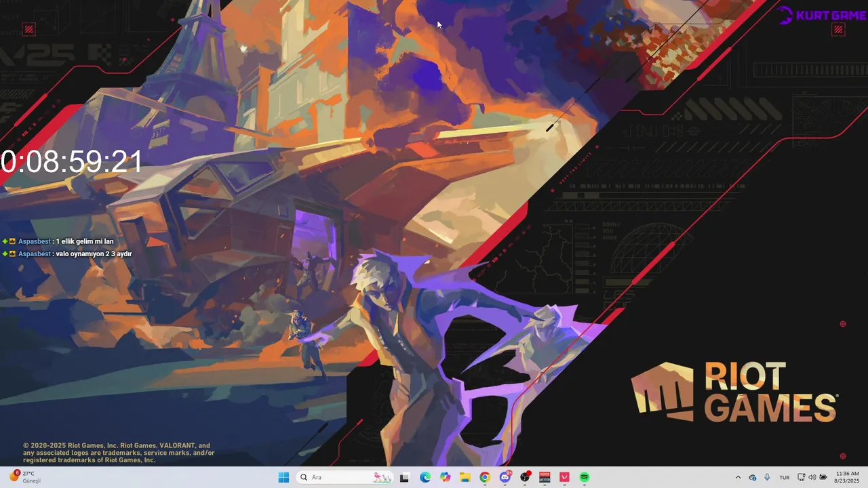Click chat message 'valo oynamıyon 2 3 aydır'

pos(94,253)
